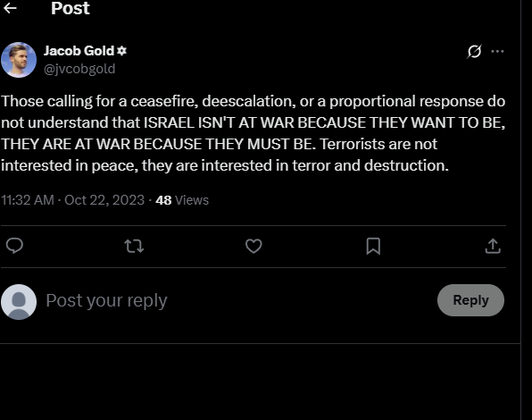Open the Grok explain-post icon
The image size is (532, 420).
click(x=474, y=52)
